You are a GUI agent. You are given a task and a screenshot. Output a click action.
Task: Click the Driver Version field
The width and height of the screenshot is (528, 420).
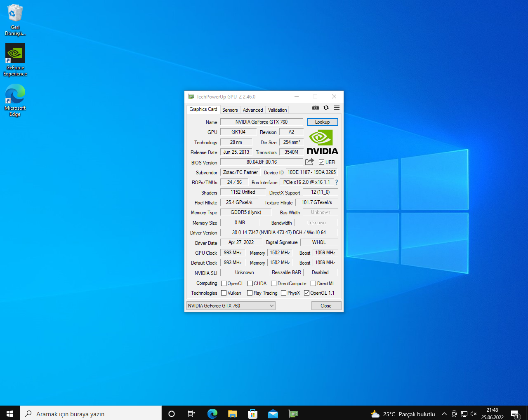pyautogui.click(x=279, y=232)
